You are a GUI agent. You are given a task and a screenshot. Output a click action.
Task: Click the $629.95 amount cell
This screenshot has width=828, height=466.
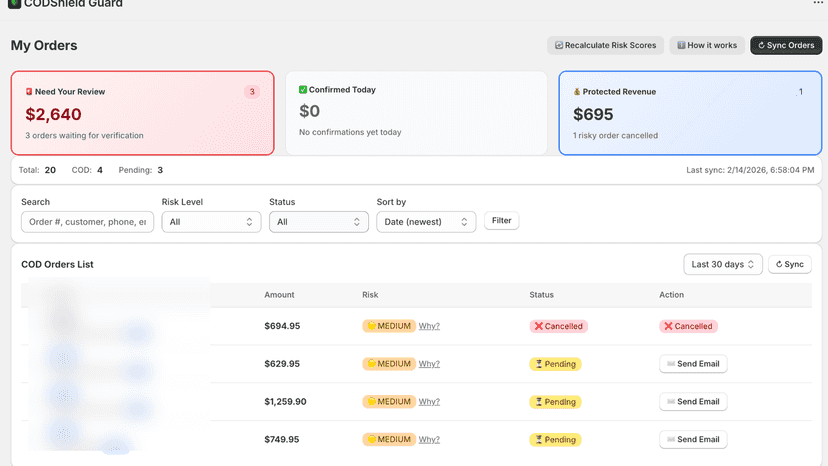point(282,364)
